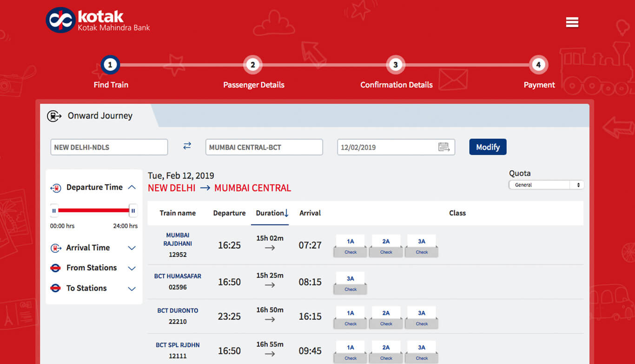
Task: Click the Departure Time train icon
Action: coord(56,188)
